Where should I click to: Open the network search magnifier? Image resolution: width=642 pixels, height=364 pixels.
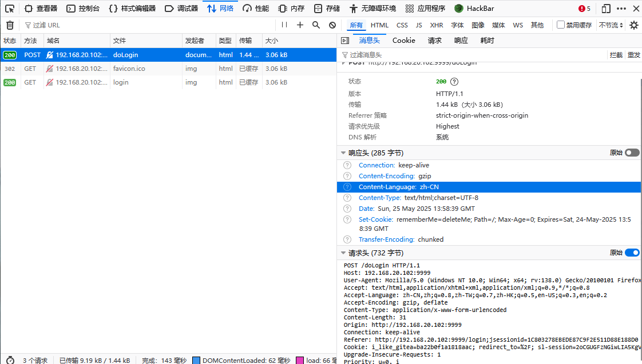[316, 25]
